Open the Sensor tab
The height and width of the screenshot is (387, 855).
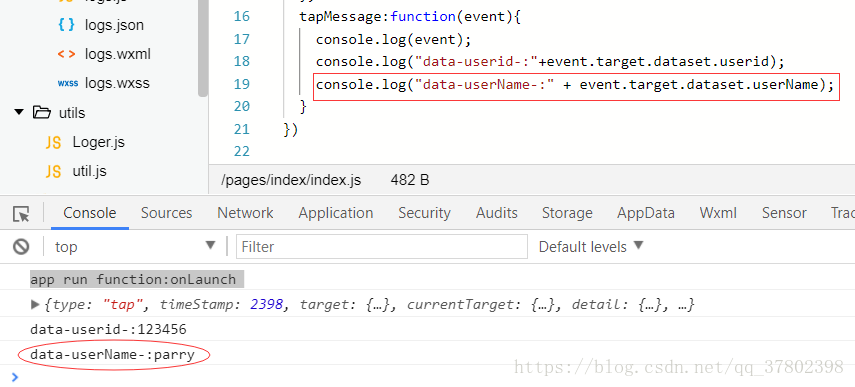[784, 213]
